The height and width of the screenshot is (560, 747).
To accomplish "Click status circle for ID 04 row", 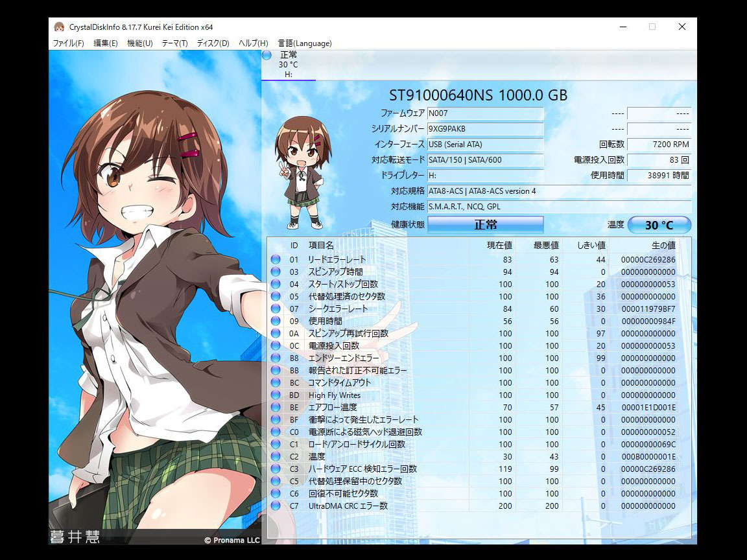I will point(276,285).
